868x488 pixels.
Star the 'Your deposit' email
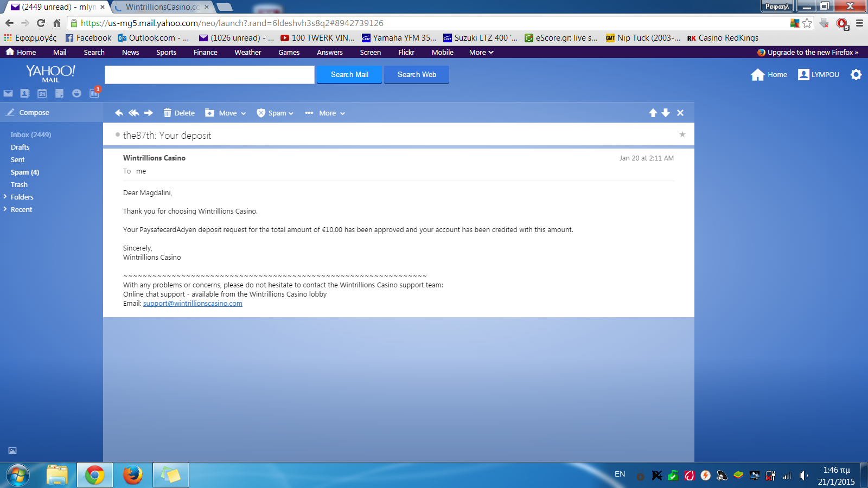[682, 134]
